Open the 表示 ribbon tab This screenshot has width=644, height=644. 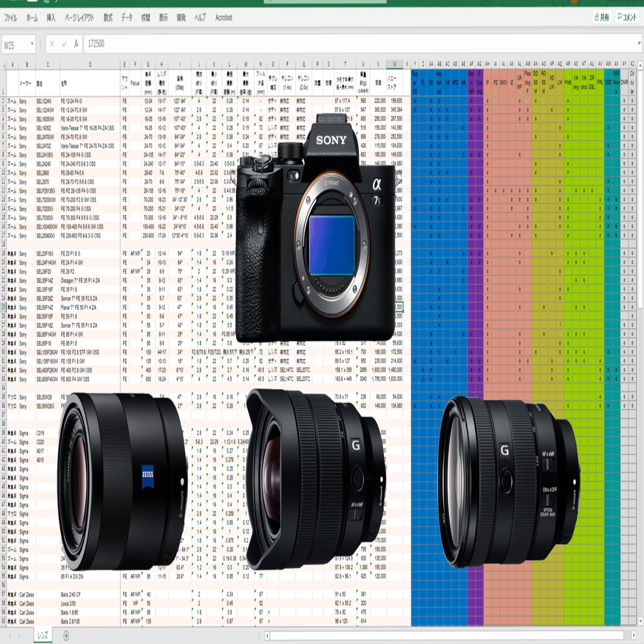click(163, 18)
